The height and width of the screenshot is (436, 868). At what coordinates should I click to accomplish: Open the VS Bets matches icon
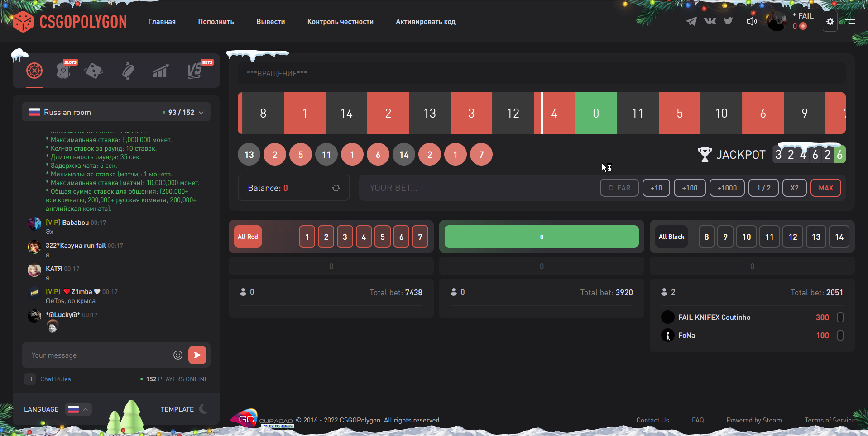click(x=195, y=71)
